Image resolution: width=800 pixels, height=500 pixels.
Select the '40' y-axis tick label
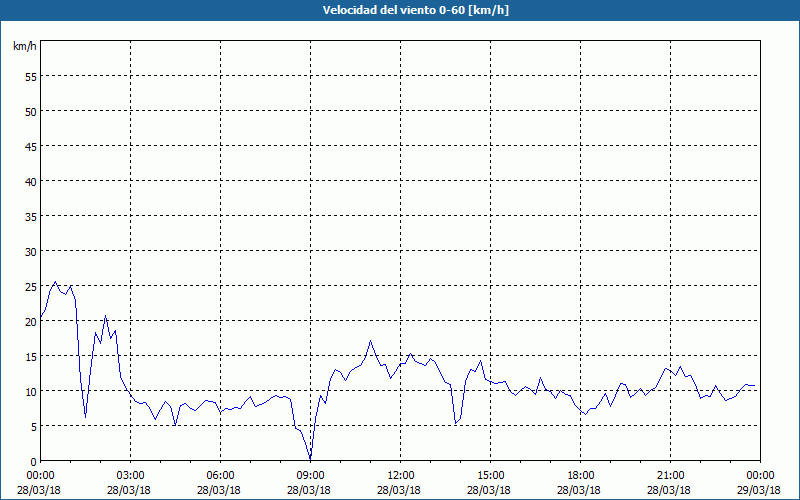point(31,182)
